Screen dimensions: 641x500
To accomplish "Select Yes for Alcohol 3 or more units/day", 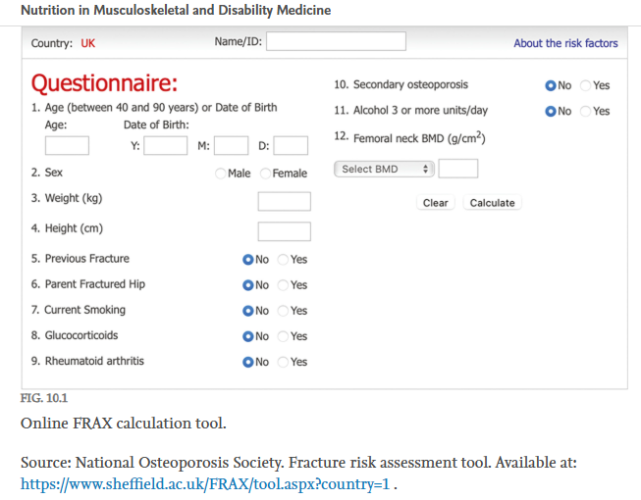I will click(586, 111).
